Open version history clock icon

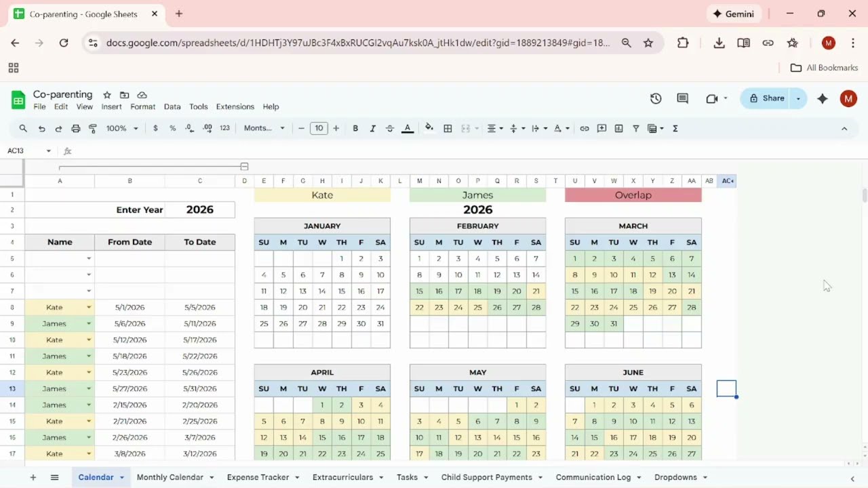click(x=656, y=98)
